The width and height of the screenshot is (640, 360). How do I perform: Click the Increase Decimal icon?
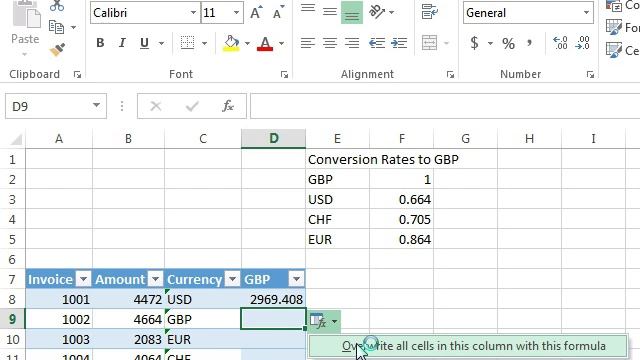pyautogui.click(x=560, y=43)
